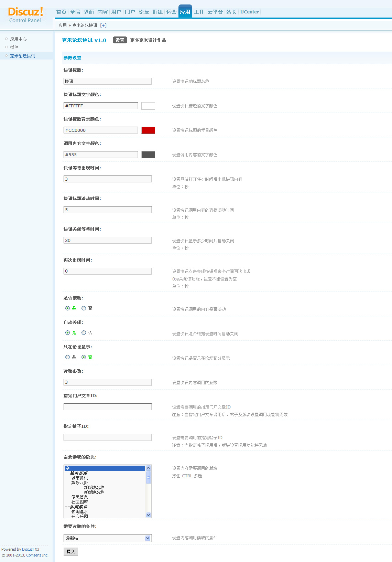Click the Discuz! Control Panel logo

[x=25, y=15]
